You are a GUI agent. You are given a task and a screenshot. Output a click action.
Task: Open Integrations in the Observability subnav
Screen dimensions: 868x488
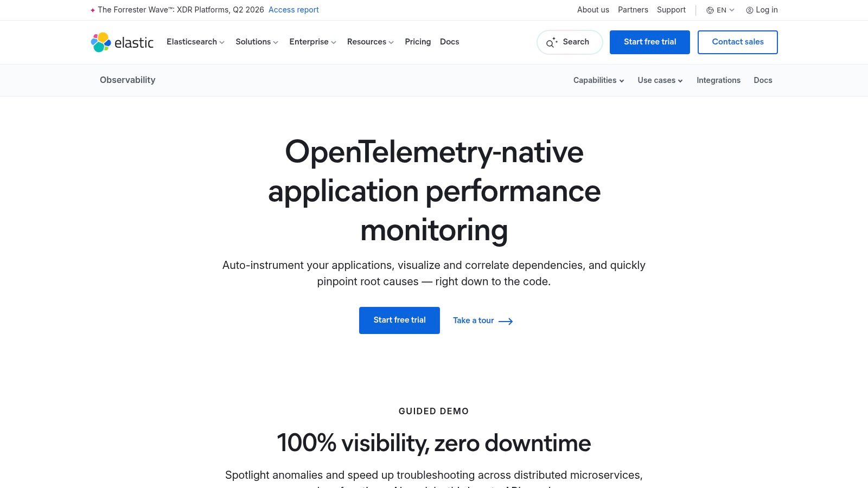point(718,80)
